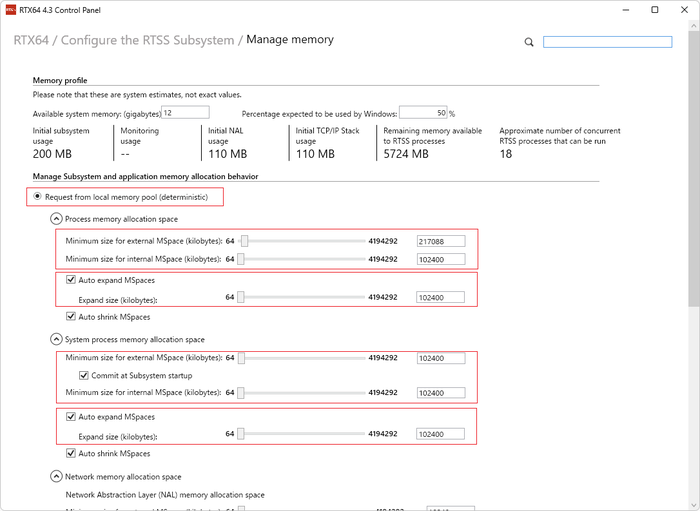The image size is (700, 511).
Task: Open Configure the RTSS Subsystem breadcrumb
Action: [x=147, y=40]
